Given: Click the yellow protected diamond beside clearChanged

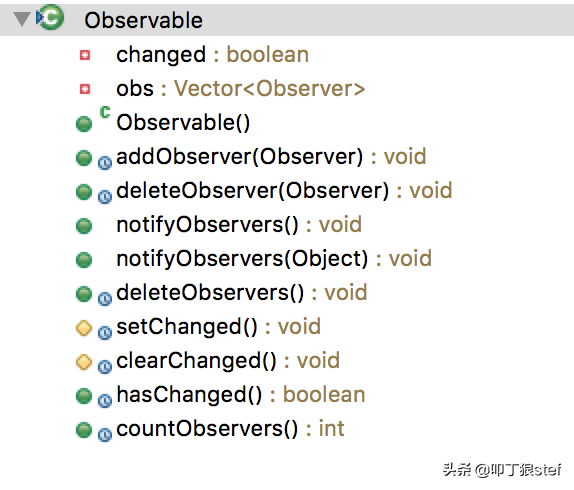Looking at the screenshot, I should tap(84, 362).
